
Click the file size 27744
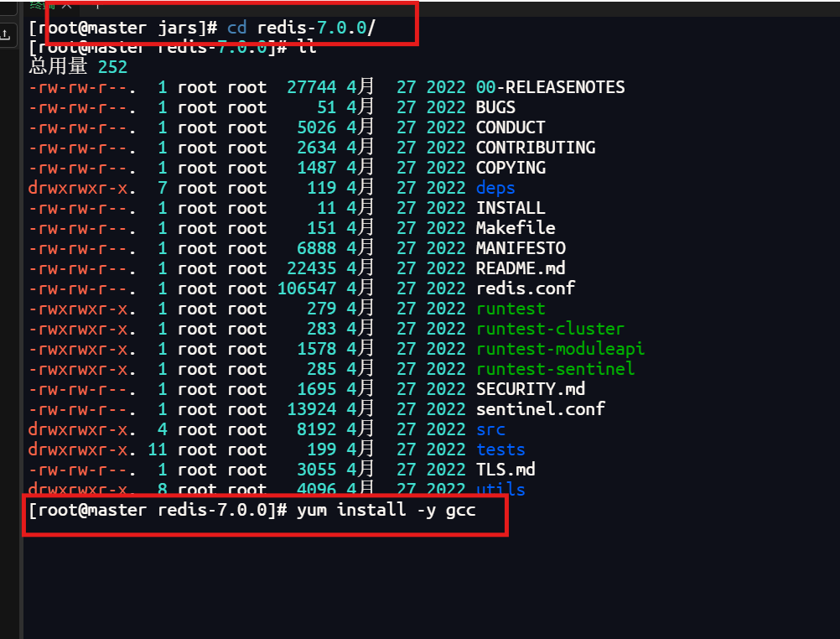[x=311, y=87]
